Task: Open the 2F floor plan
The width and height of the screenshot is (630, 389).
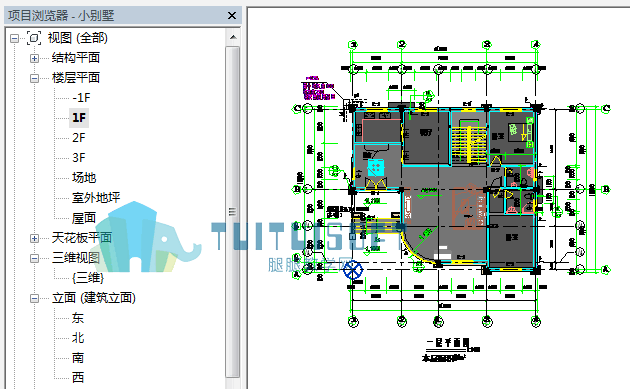Action: tap(79, 137)
